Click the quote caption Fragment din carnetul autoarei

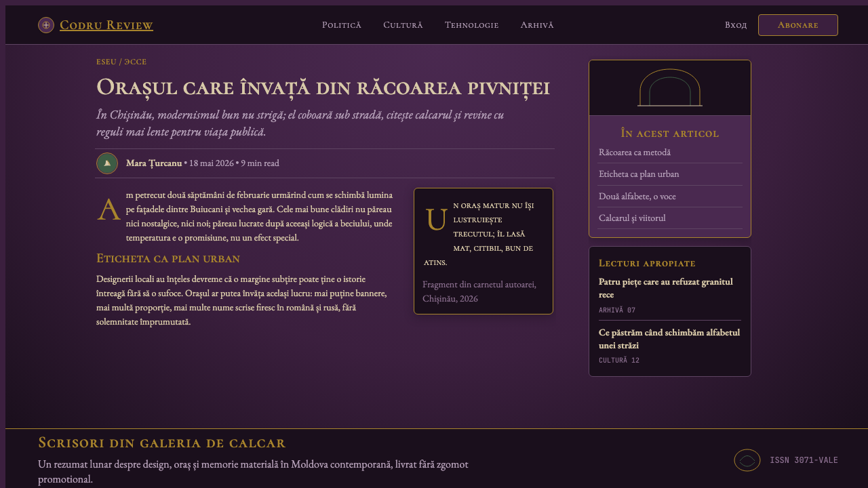click(479, 291)
